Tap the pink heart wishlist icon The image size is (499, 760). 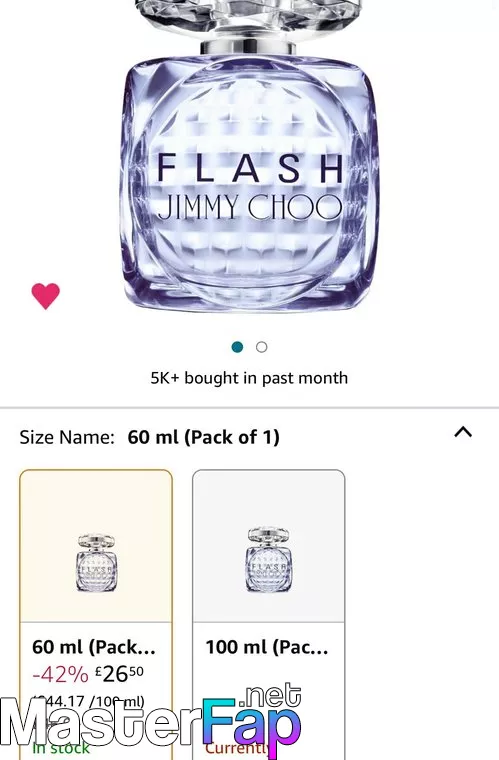(46, 296)
